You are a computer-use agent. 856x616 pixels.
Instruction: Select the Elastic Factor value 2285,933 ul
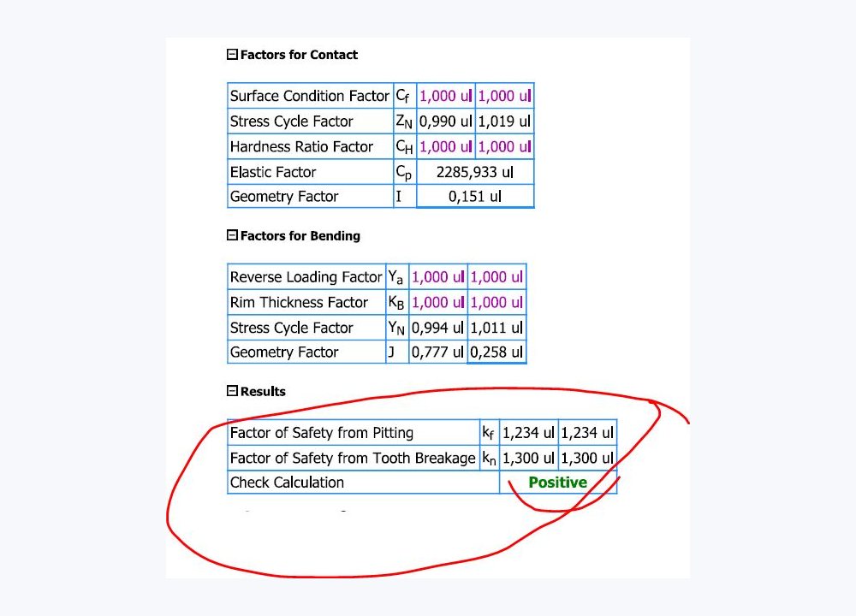[475, 172]
